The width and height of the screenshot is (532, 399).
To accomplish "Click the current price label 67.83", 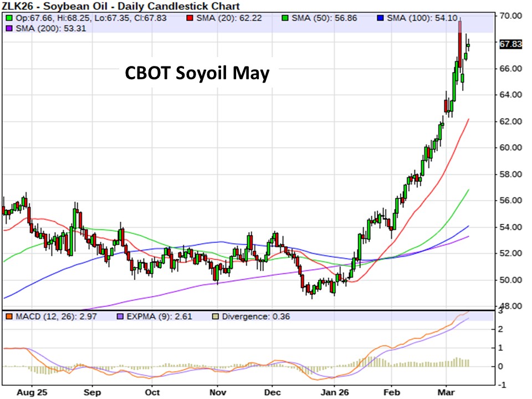I will pos(510,45).
